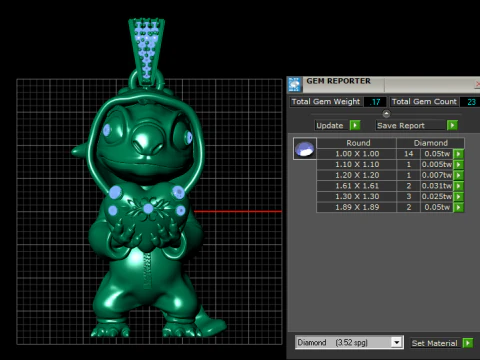
Task: Select the round gem thumbnail
Action: (305, 149)
